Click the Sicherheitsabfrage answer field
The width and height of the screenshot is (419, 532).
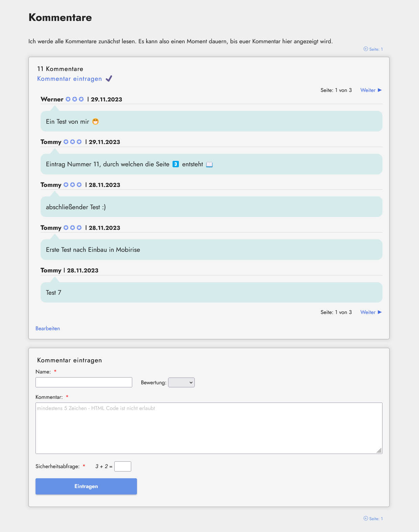123,466
